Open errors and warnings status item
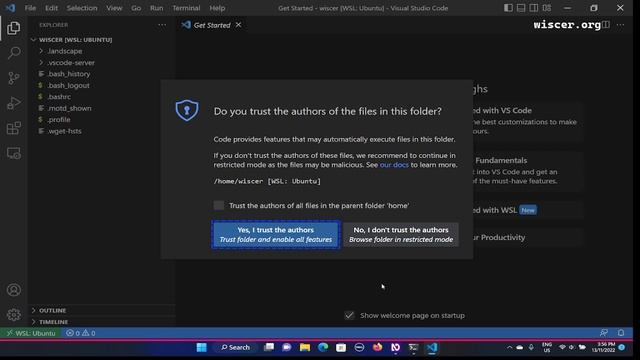 pos(81,333)
